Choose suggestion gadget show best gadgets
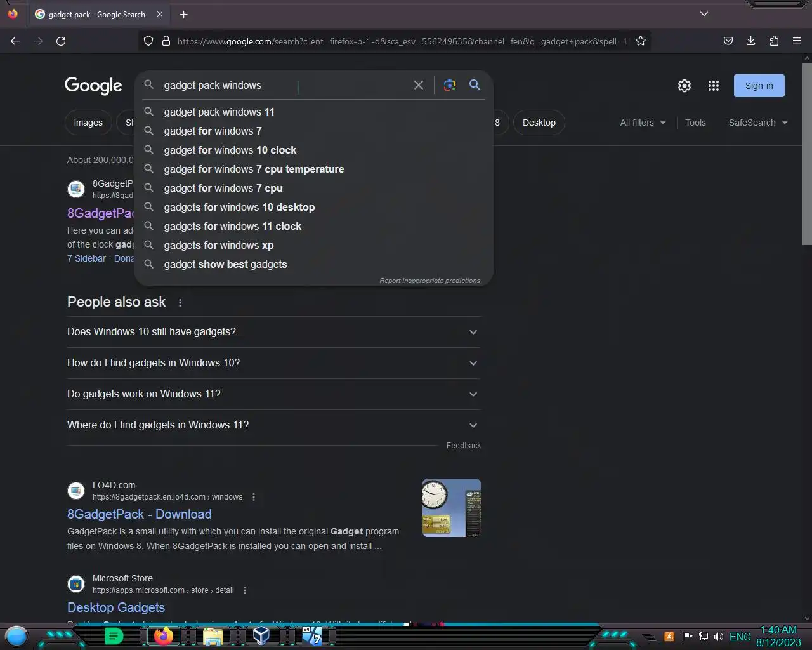812x650 pixels. [x=313, y=264]
